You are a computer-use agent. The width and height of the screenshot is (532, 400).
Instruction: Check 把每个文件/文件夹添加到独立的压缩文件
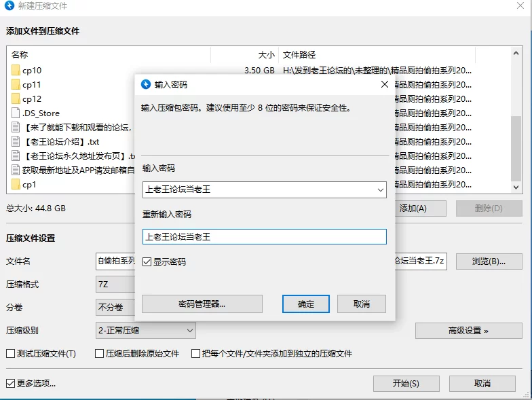pos(195,353)
